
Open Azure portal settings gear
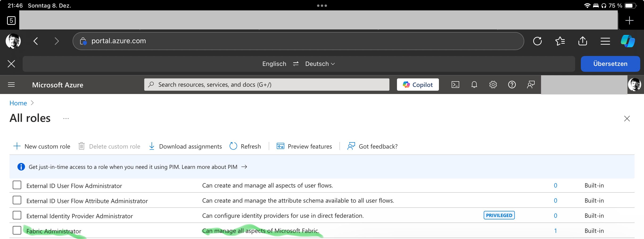tap(493, 85)
